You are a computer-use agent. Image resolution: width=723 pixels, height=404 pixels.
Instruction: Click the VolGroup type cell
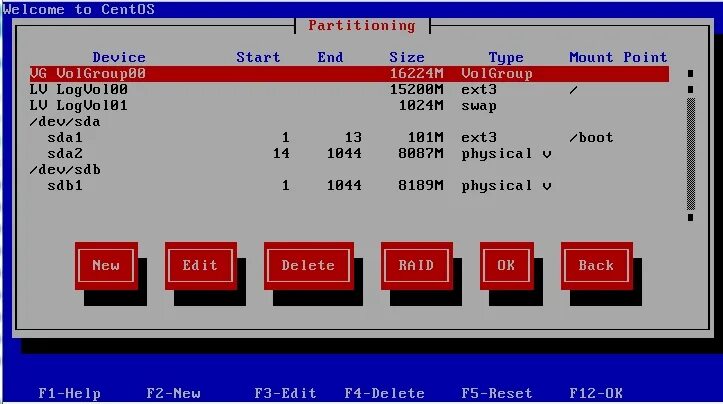click(497, 74)
